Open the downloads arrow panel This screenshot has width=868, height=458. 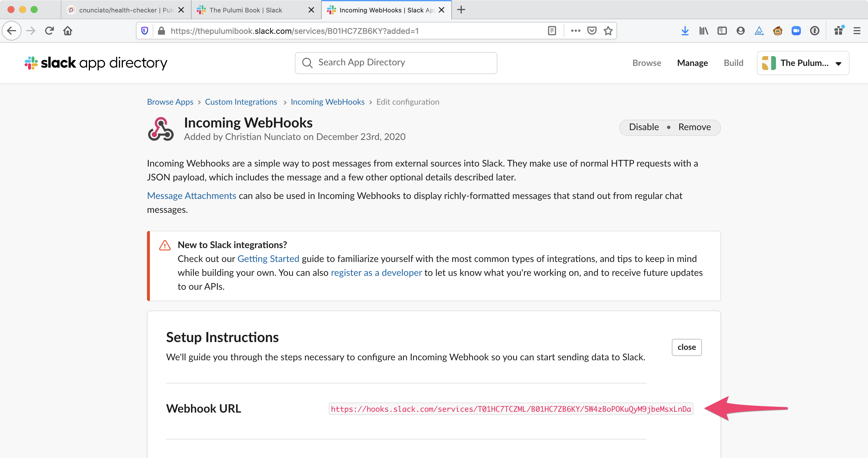[685, 31]
